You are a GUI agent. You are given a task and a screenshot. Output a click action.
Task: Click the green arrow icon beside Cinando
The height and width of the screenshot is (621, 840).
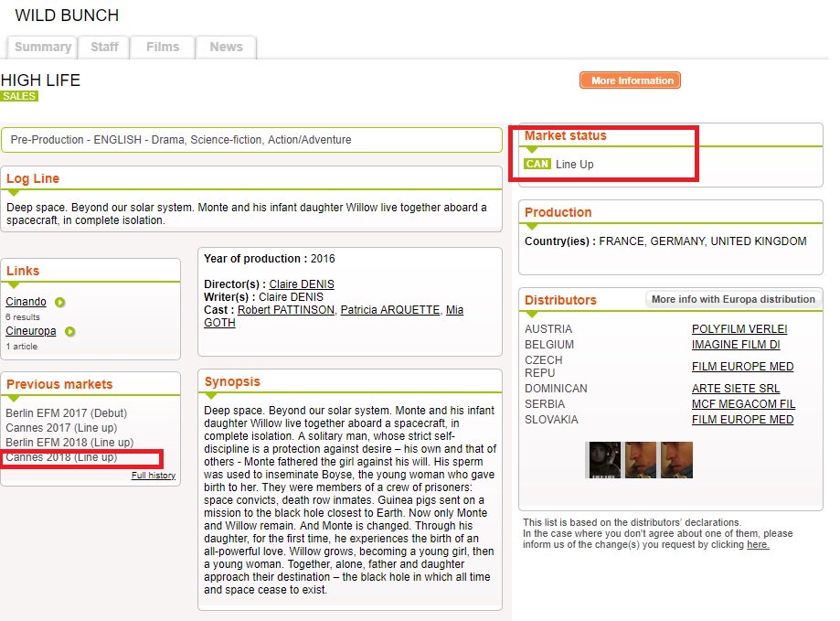[x=60, y=302]
